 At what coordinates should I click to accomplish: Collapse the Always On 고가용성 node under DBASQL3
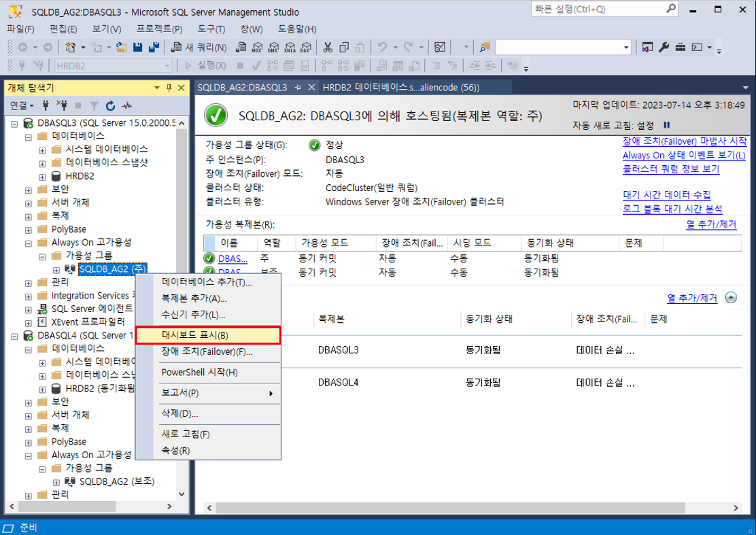tap(29, 243)
